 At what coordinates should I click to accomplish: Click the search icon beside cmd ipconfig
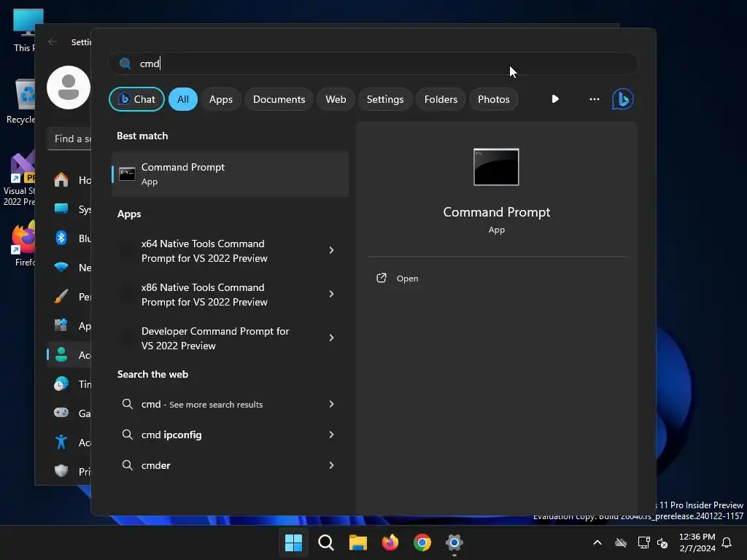(x=127, y=435)
